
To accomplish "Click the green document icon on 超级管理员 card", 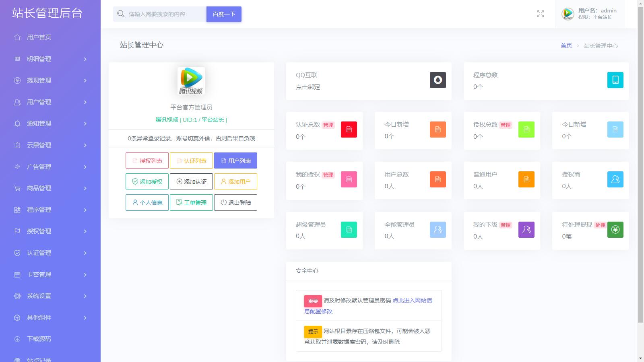I will pos(349,230).
